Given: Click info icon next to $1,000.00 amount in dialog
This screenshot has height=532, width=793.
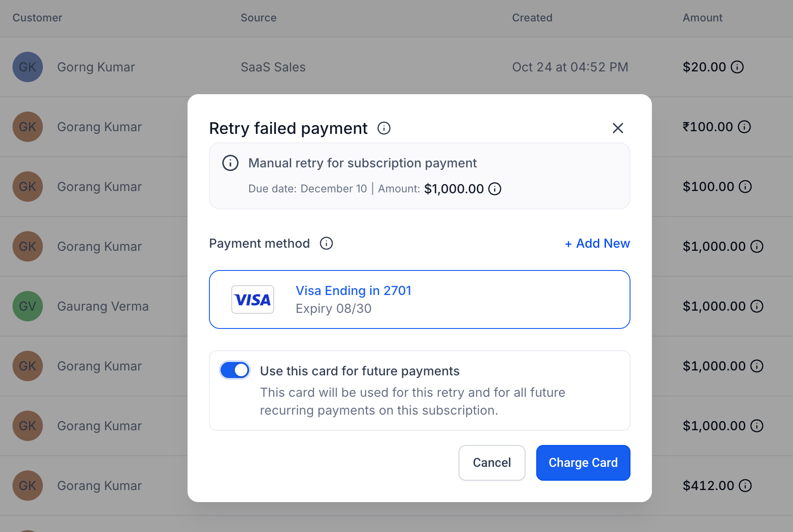Looking at the screenshot, I should (x=495, y=189).
